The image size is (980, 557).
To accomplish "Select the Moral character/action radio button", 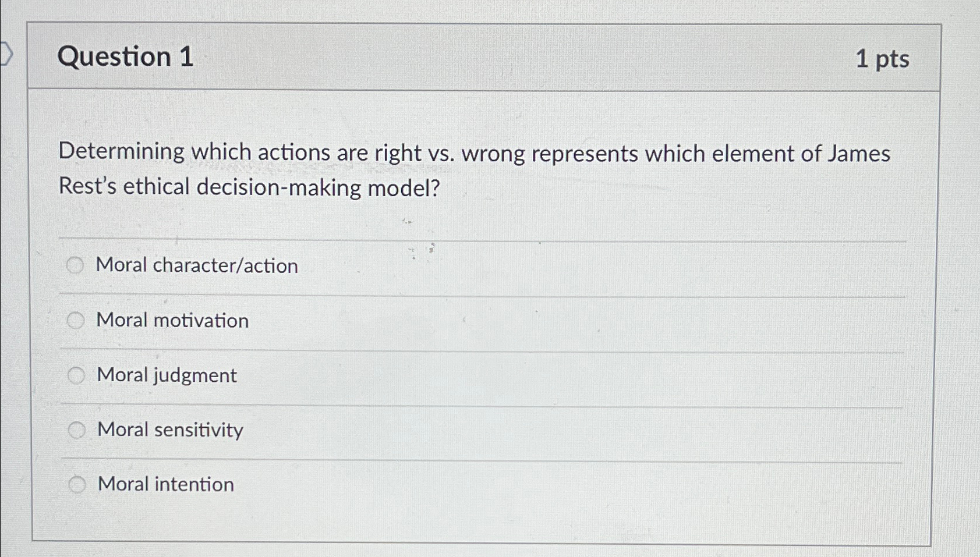I will (76, 266).
